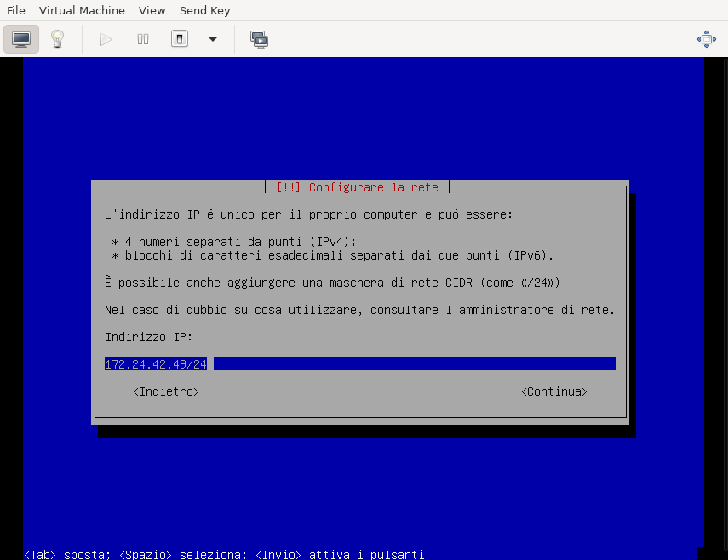The height and width of the screenshot is (560, 728).
Task: Expand the shutdown options dropdown arrow
Action: point(213,39)
